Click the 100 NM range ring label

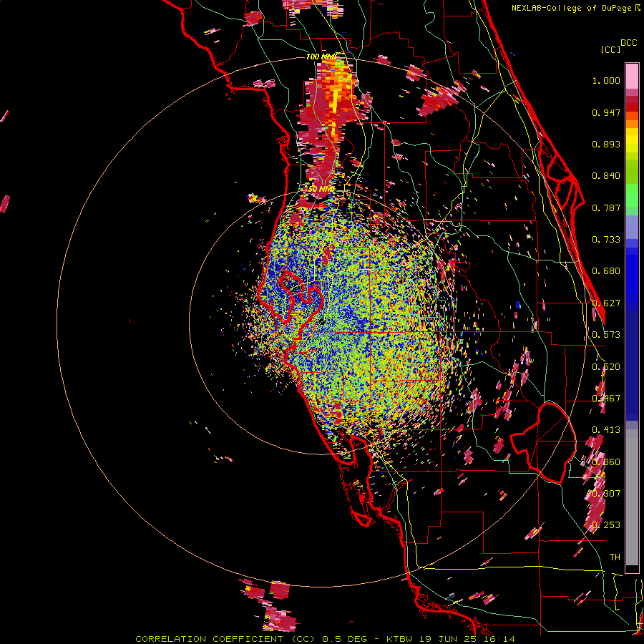coord(321,57)
